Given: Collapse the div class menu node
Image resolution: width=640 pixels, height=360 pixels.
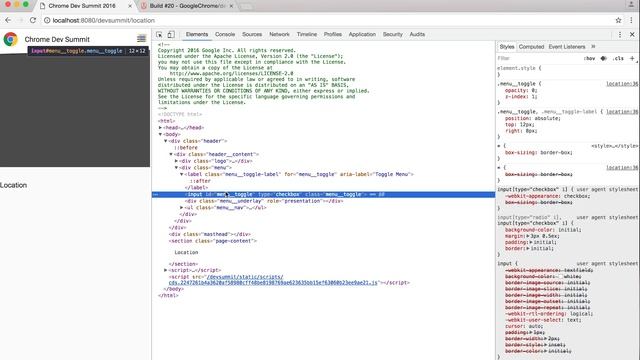Looking at the screenshot, I should coord(176,167).
